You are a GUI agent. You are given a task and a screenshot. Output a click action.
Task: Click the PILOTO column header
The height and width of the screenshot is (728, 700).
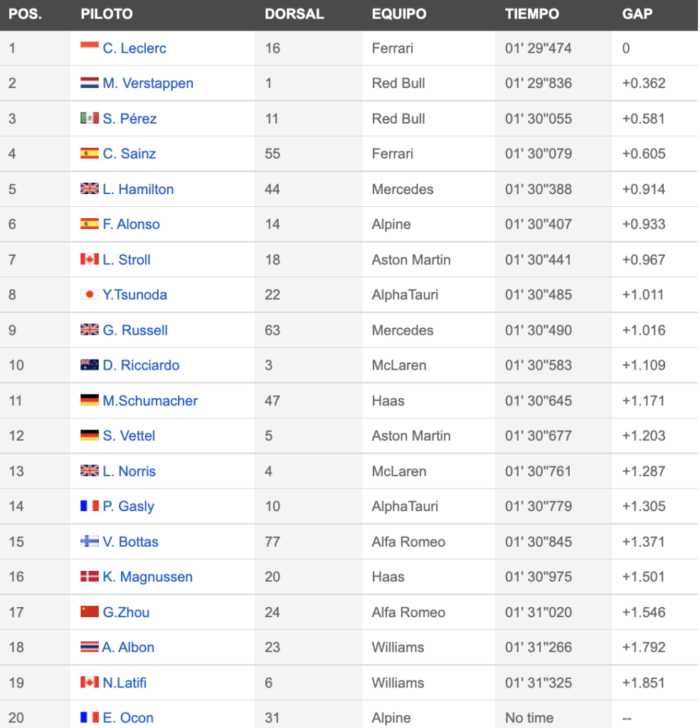[x=107, y=14]
